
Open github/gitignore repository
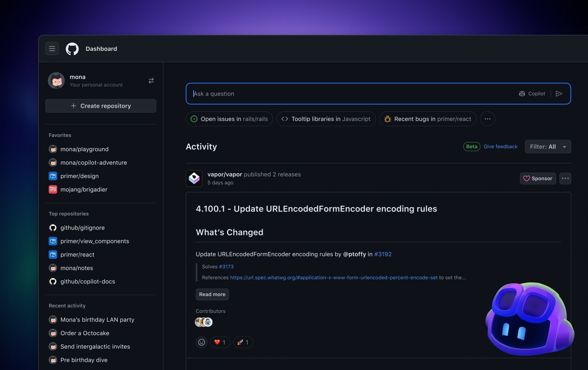coord(82,228)
